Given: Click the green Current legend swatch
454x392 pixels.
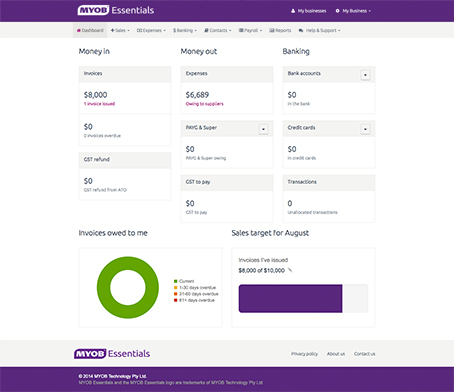Looking at the screenshot, I should click(176, 281).
